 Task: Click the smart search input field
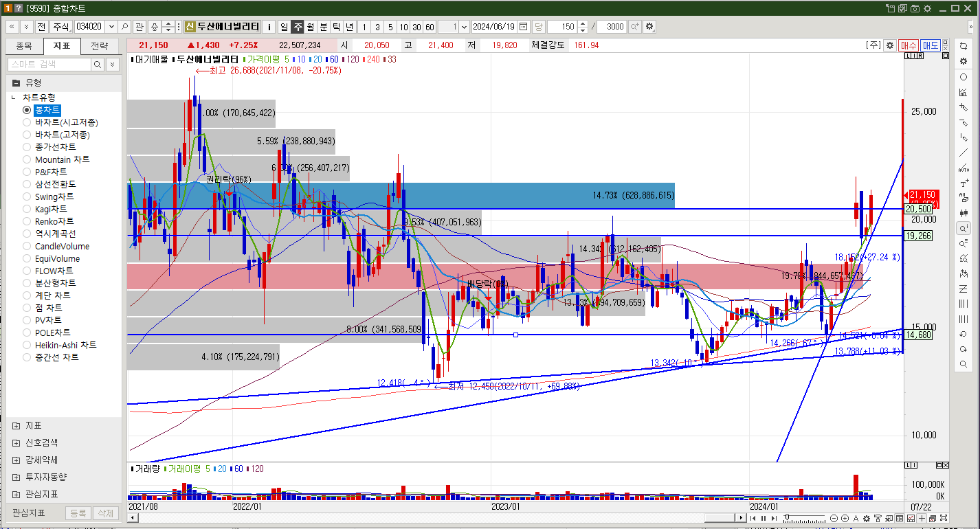(x=49, y=64)
